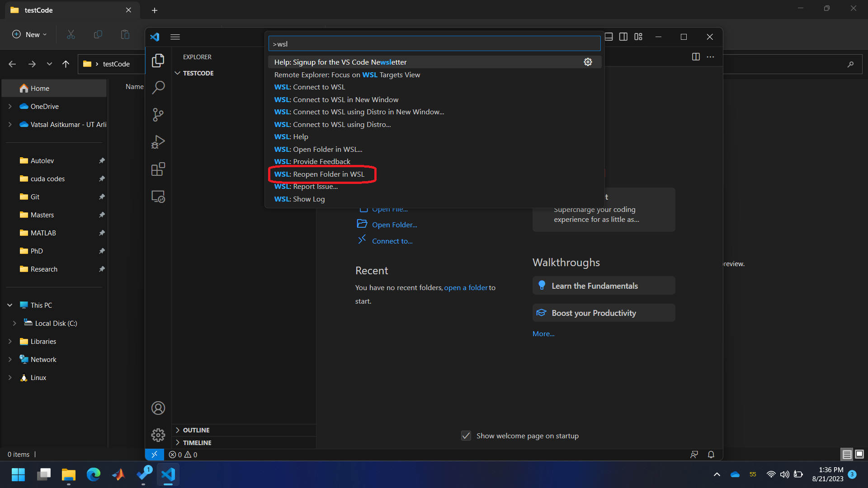Open the Manage gear icon
Screen dimensions: 868x488
pyautogui.click(x=158, y=435)
